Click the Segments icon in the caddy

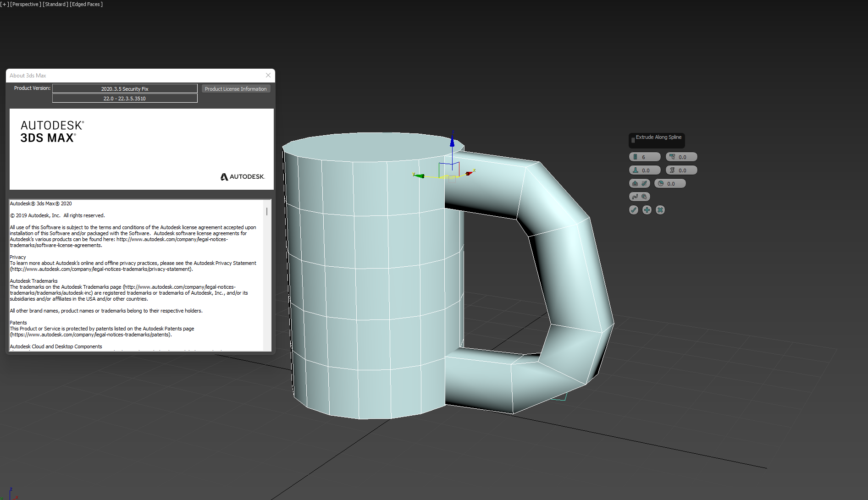(x=635, y=157)
